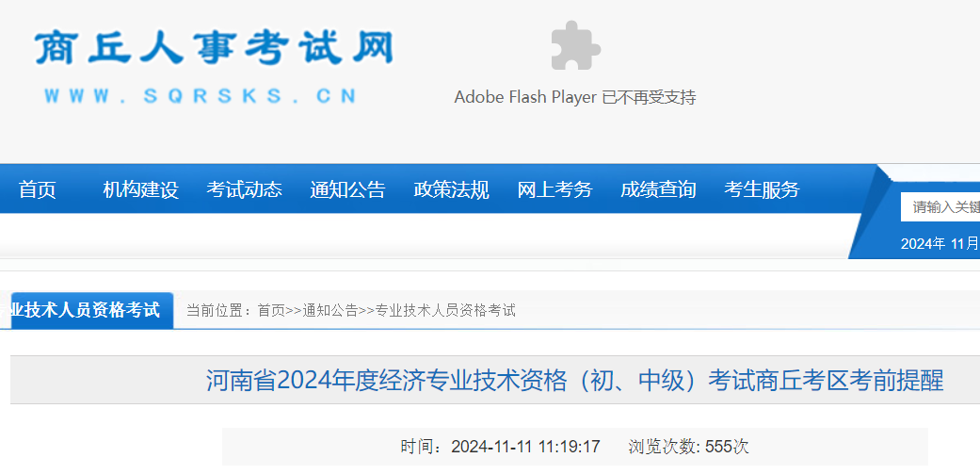Image resolution: width=980 pixels, height=474 pixels.
Task: Navigate to 网上考务 in the menu
Action: point(554,189)
